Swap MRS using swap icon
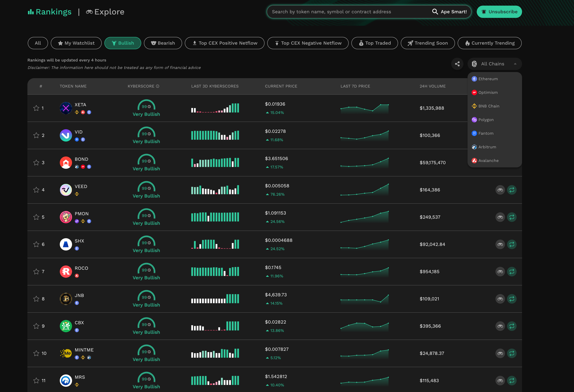Image resolution: width=574 pixels, height=392 pixels. [x=512, y=381]
